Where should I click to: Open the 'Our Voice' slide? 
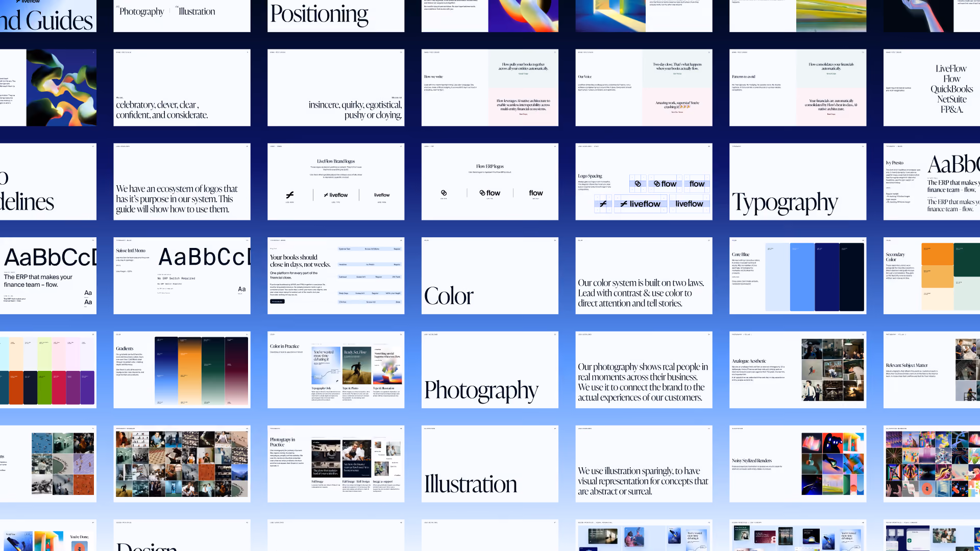(x=644, y=88)
